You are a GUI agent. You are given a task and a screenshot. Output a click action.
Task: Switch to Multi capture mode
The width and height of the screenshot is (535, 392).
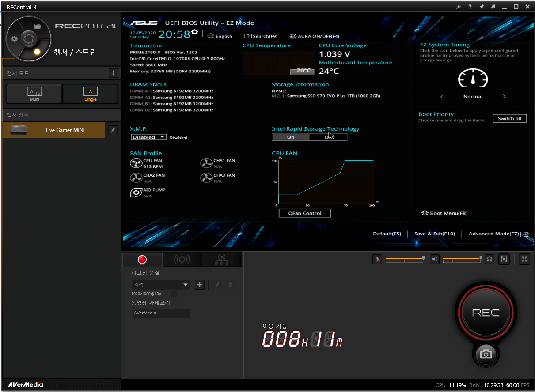coord(34,94)
